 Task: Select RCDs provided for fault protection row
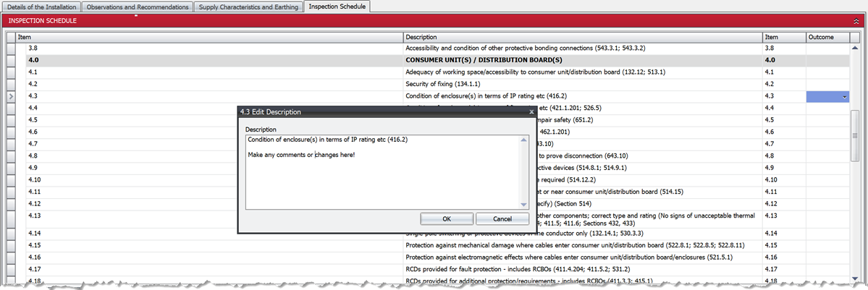(437, 270)
